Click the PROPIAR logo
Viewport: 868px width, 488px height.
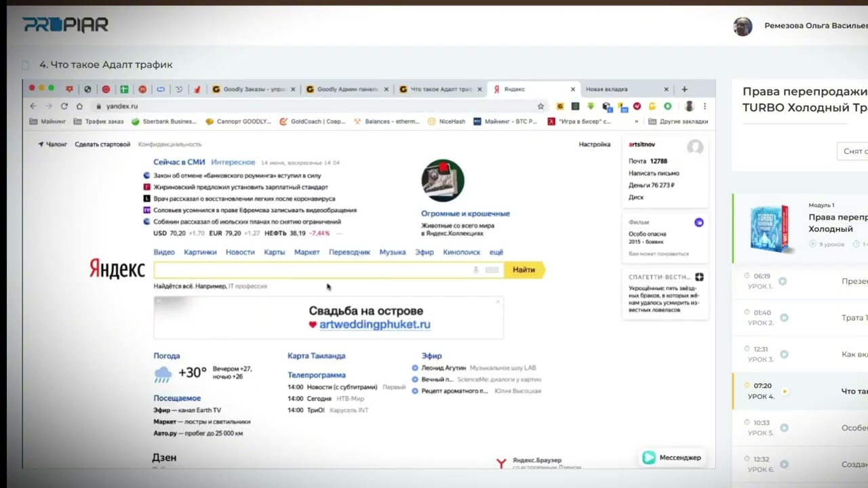click(65, 25)
